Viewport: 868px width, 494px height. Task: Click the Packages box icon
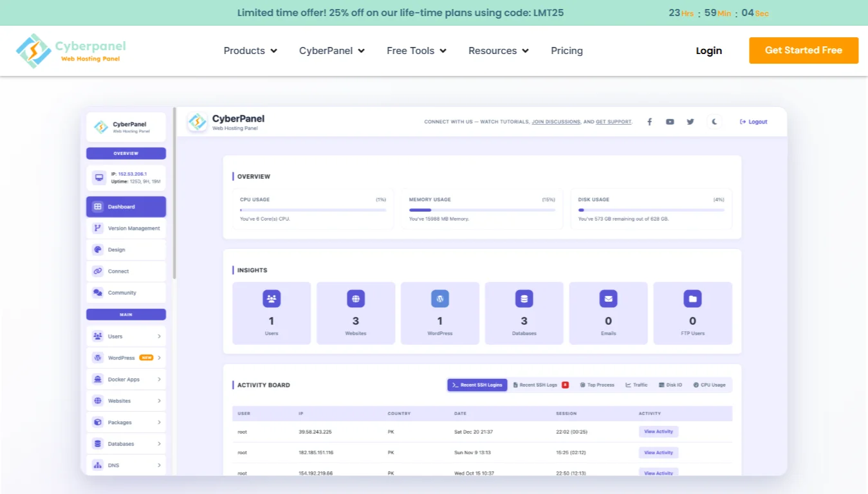[98, 423]
